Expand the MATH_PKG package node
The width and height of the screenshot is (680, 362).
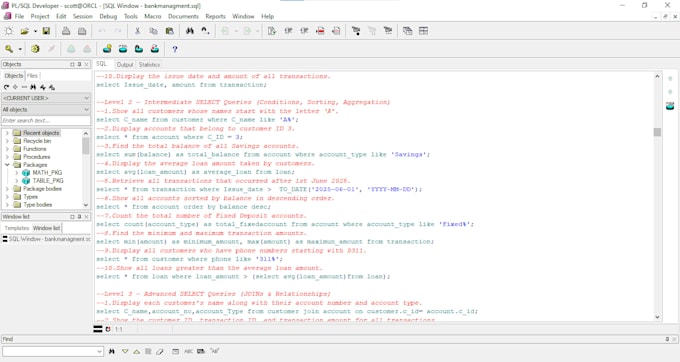pyautogui.click(x=16, y=173)
